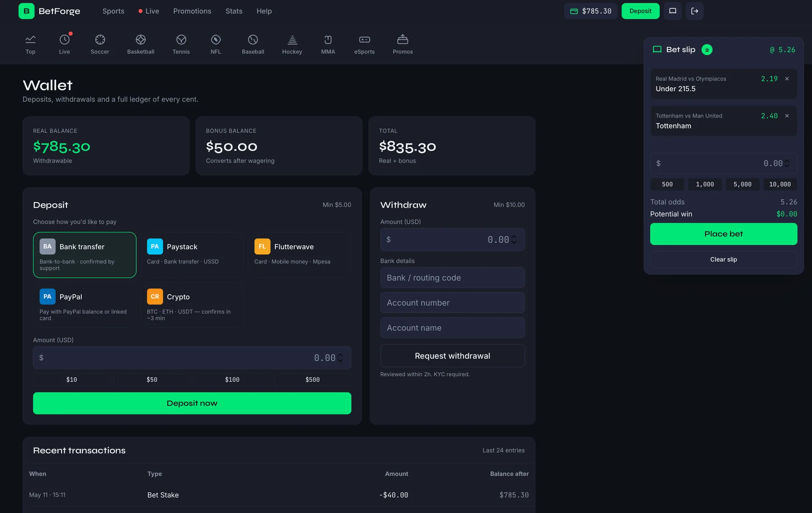Image resolution: width=812 pixels, height=513 pixels.
Task: Focus the Bank / routing code field
Action: tap(452, 277)
